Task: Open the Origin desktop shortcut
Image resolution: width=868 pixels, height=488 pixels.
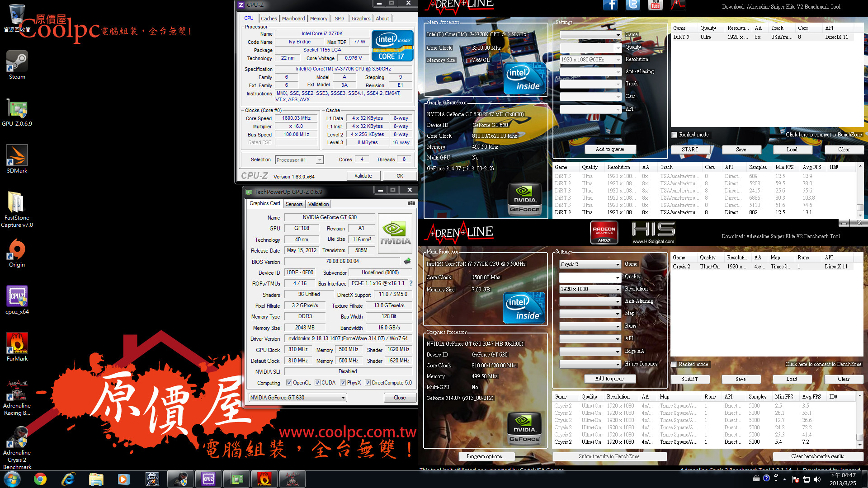Action: pos(17,253)
